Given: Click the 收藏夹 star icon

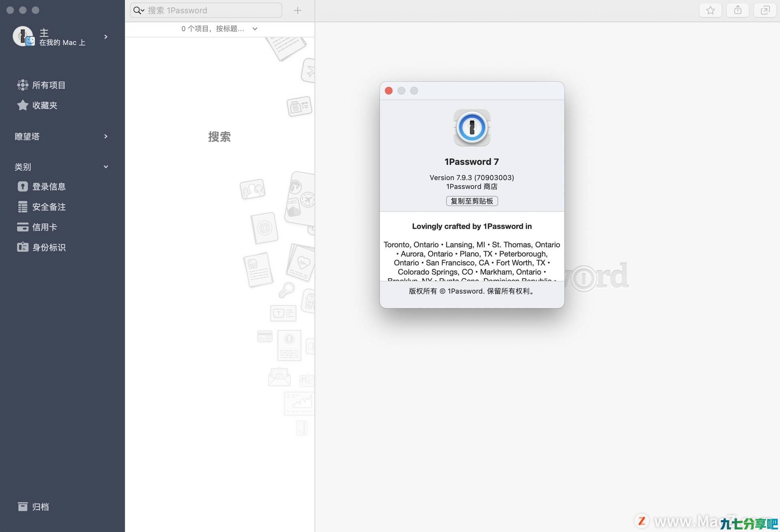Looking at the screenshot, I should tap(23, 105).
